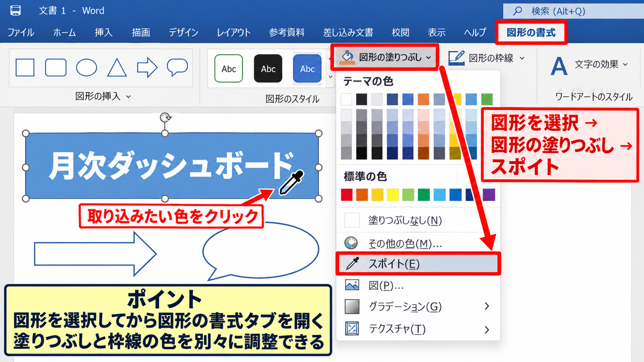The height and width of the screenshot is (362, 644).
Task: Pick the black theme color swatch
Action: [x=361, y=99]
